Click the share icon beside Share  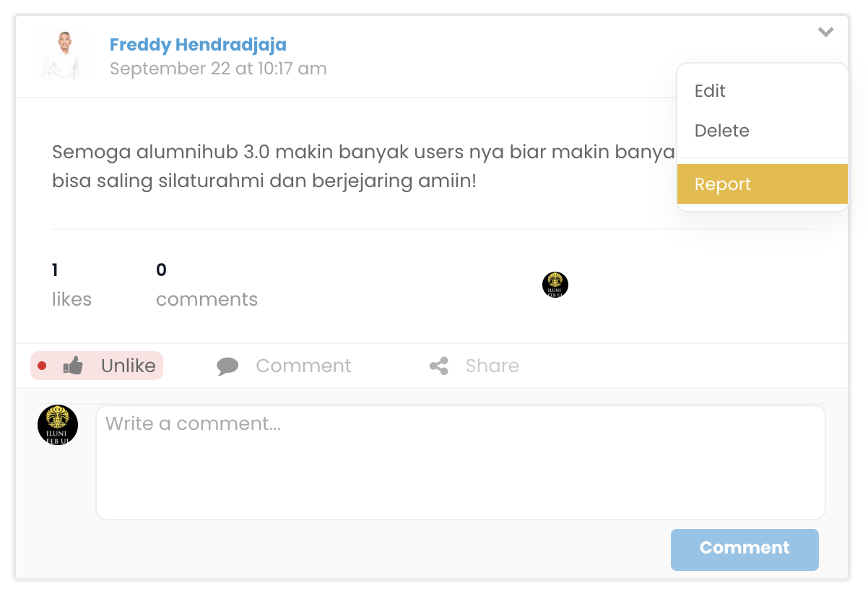[x=439, y=366]
